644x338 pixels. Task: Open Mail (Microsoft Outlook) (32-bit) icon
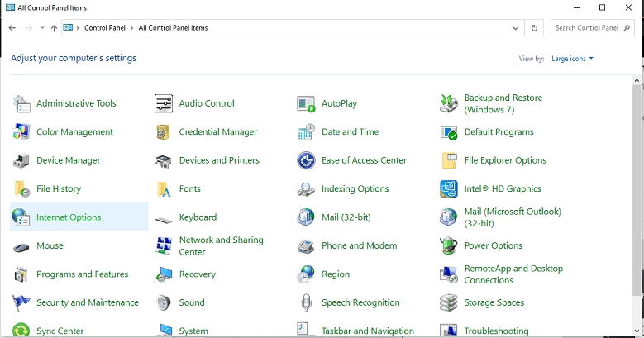[449, 217]
